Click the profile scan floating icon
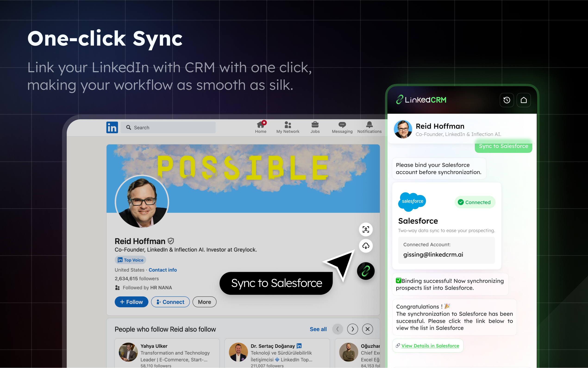The height and width of the screenshot is (368, 588). tap(366, 229)
